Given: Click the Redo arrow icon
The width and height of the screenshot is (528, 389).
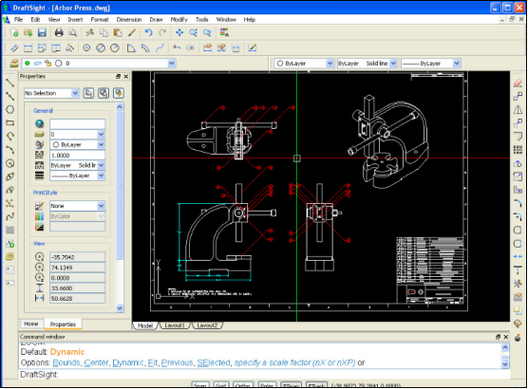Looking at the screenshot, I should [163, 33].
